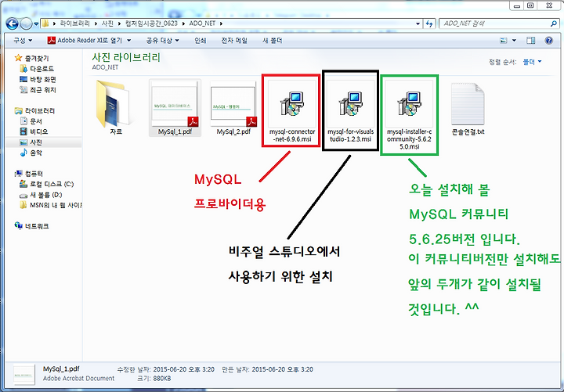Click the 라이브러리 breadcrumb in the address bar

coord(74,23)
